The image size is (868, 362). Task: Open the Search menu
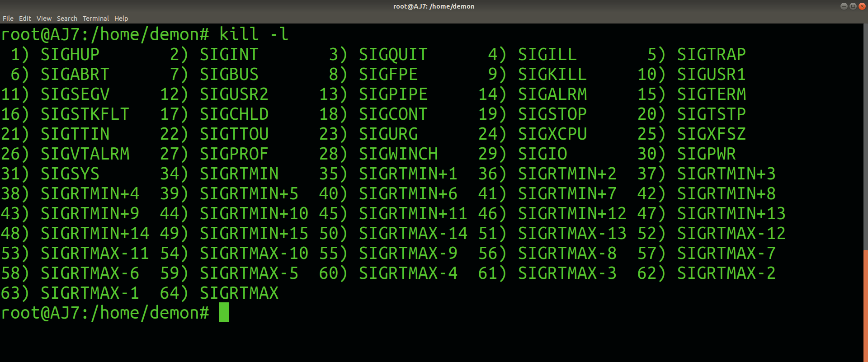(x=67, y=19)
